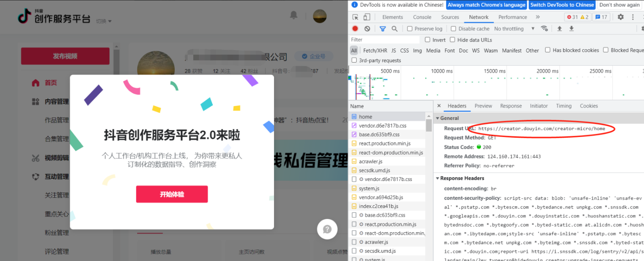Stop recording with the red record button
The width and height of the screenshot is (644, 261).
[x=355, y=29]
